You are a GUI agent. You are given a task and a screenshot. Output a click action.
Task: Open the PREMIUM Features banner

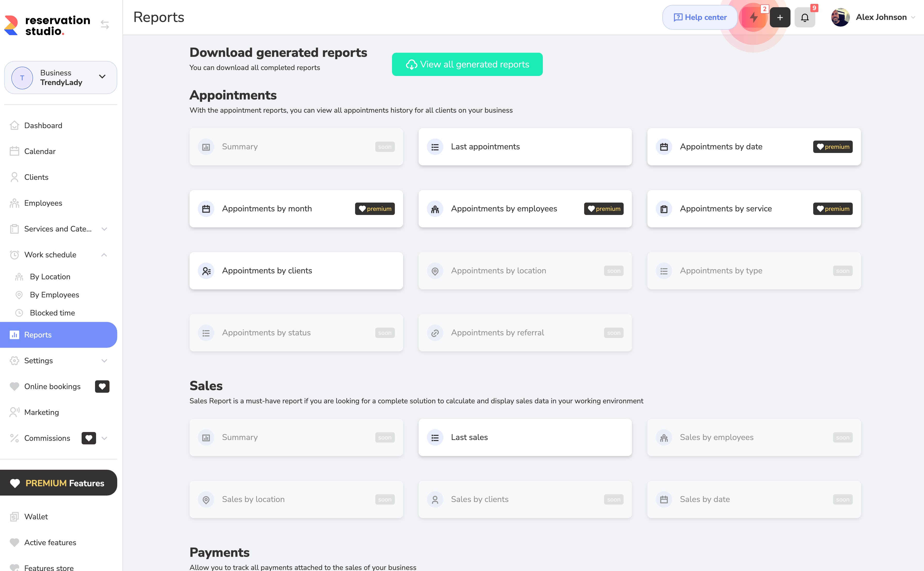tap(59, 483)
